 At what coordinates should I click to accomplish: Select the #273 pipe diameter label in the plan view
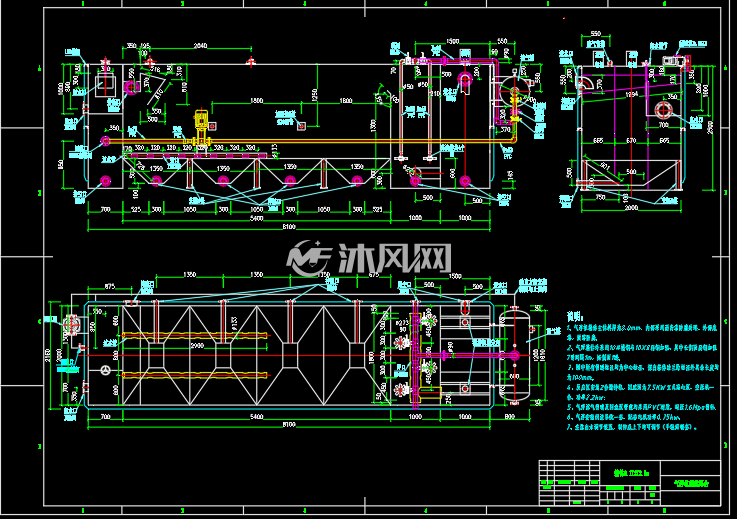coord(402,323)
